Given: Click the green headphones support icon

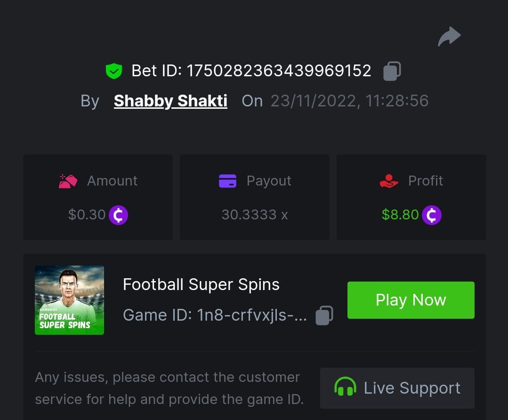Looking at the screenshot, I should pos(345,388).
